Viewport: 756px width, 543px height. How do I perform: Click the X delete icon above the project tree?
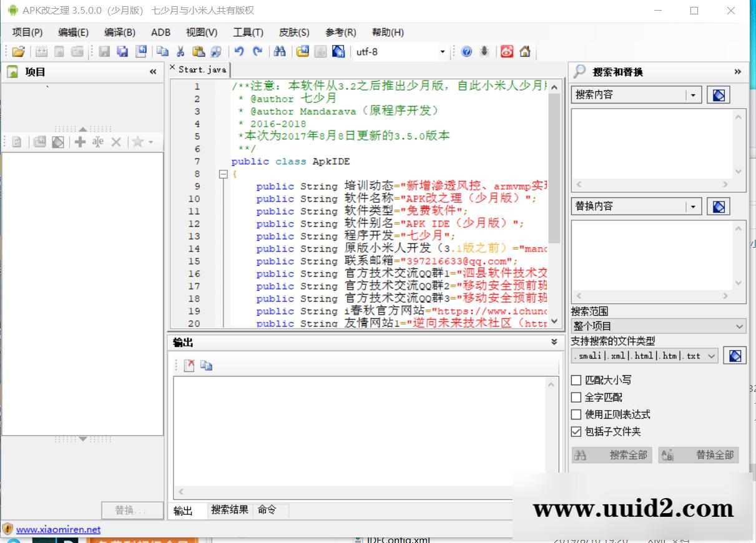116,142
